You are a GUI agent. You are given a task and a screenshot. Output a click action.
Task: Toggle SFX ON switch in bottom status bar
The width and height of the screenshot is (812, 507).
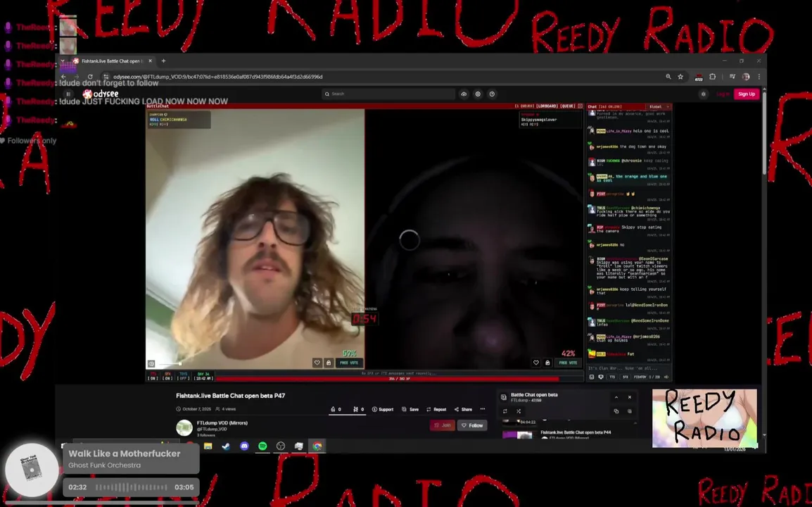tap(167, 376)
